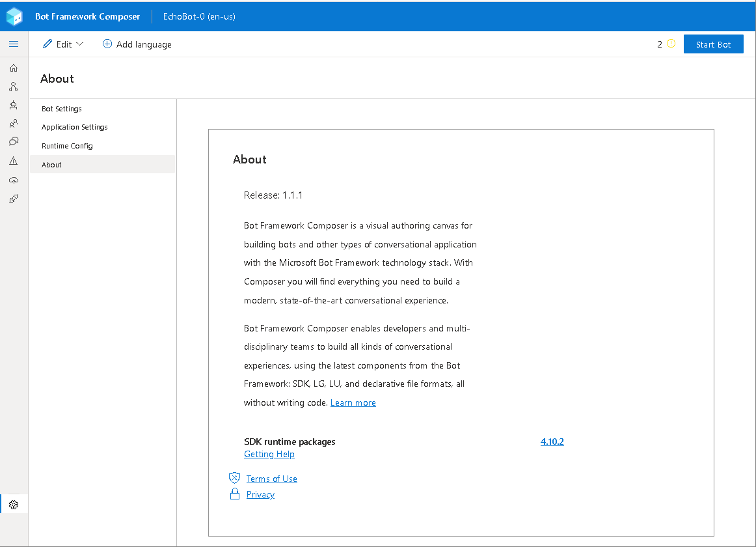Open Skills via the plug icon
Screen dimensions: 756x547
pyautogui.click(x=14, y=199)
